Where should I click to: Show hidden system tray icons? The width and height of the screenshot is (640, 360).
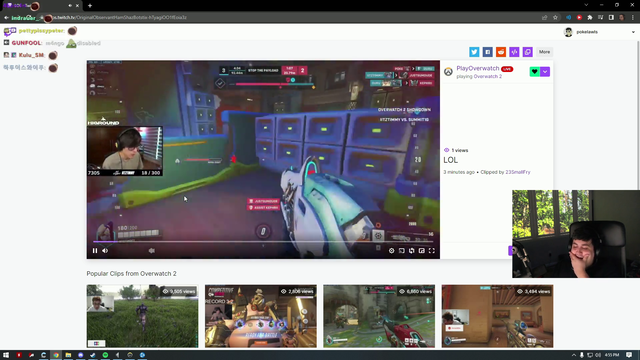coord(573,355)
